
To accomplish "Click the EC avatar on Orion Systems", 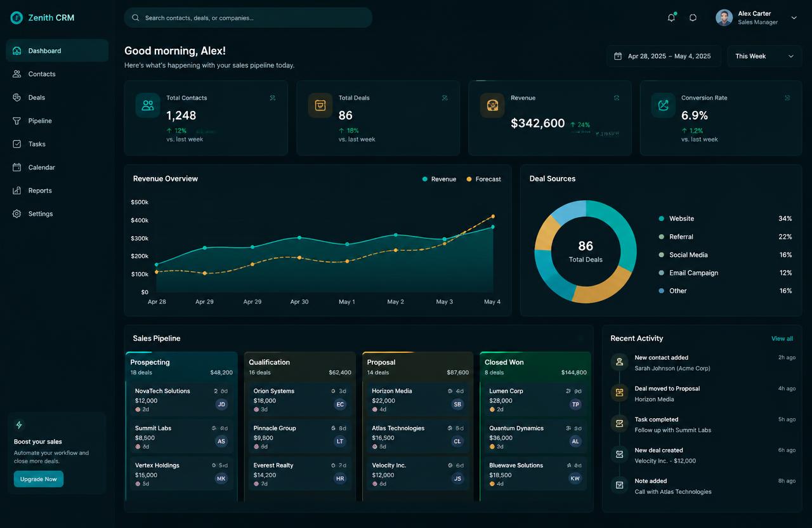I will click(340, 404).
